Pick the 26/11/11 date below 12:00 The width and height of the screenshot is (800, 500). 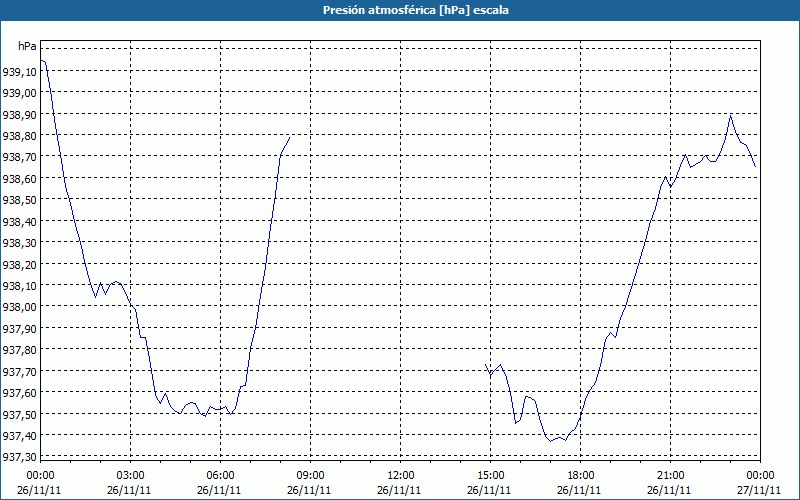coord(399,490)
